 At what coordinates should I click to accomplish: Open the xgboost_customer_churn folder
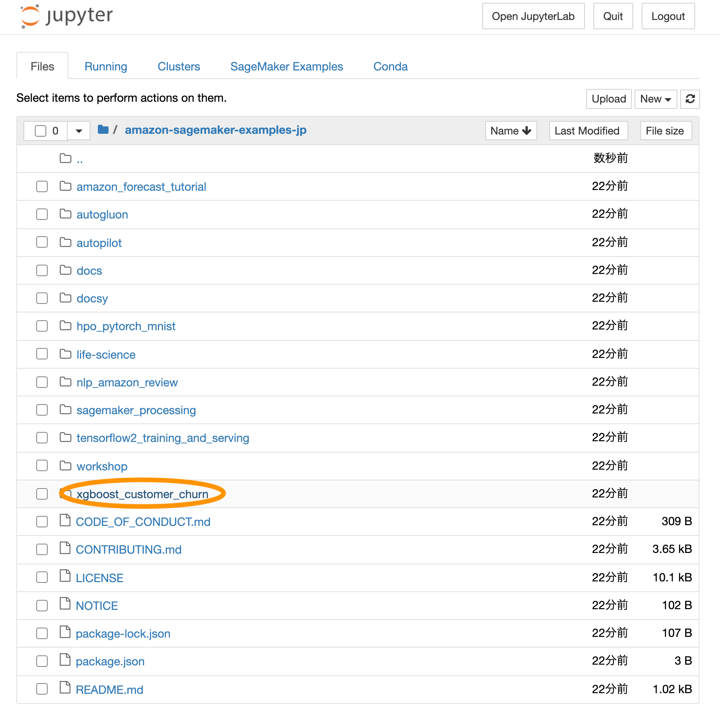[x=142, y=494]
